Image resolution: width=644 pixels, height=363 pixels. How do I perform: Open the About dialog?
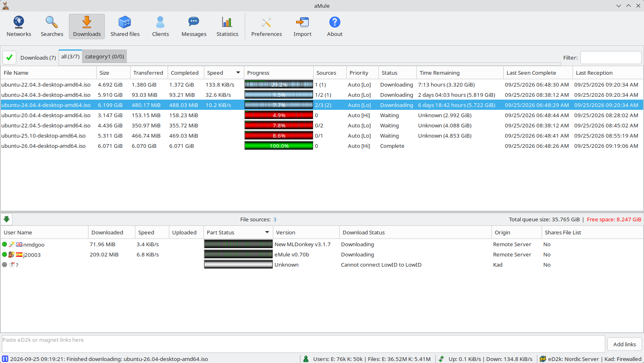coord(334,27)
